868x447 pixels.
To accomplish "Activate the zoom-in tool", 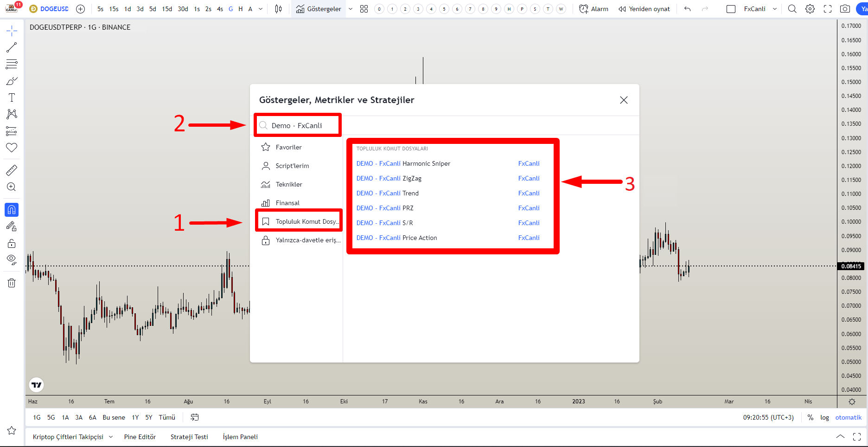I will tap(12, 187).
